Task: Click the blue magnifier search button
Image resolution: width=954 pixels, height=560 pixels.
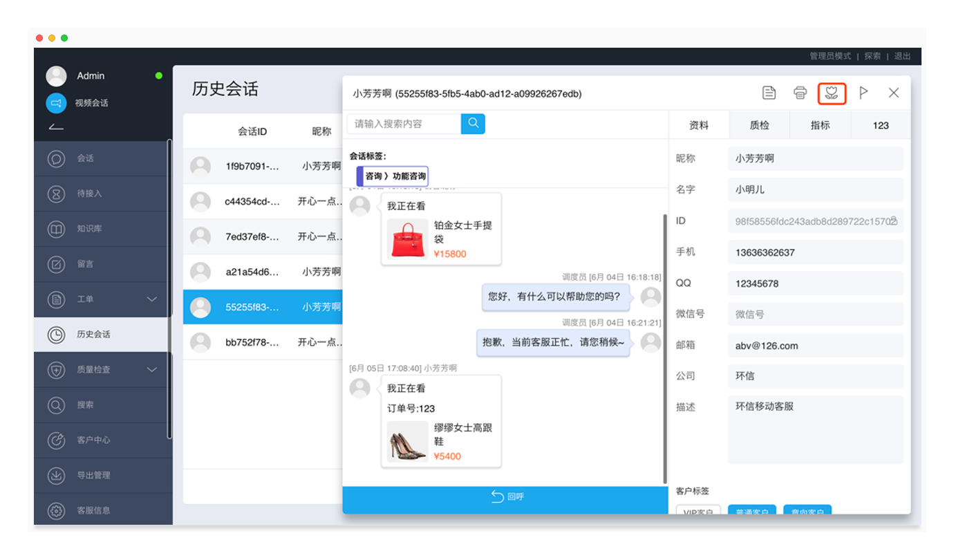Action: point(474,124)
